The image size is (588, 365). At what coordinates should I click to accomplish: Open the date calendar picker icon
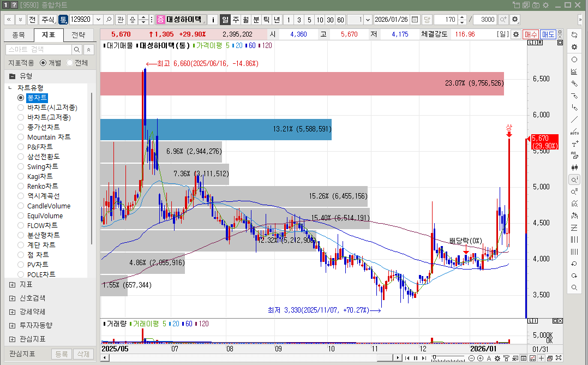415,20
